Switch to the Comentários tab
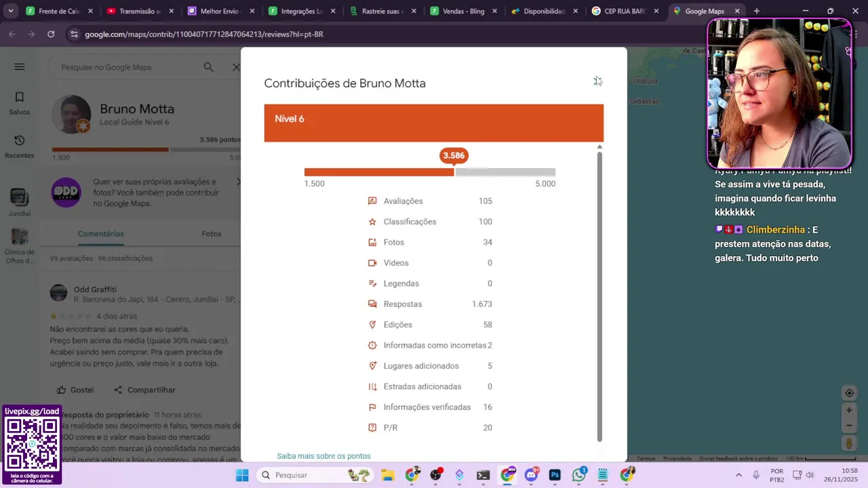 100,234
